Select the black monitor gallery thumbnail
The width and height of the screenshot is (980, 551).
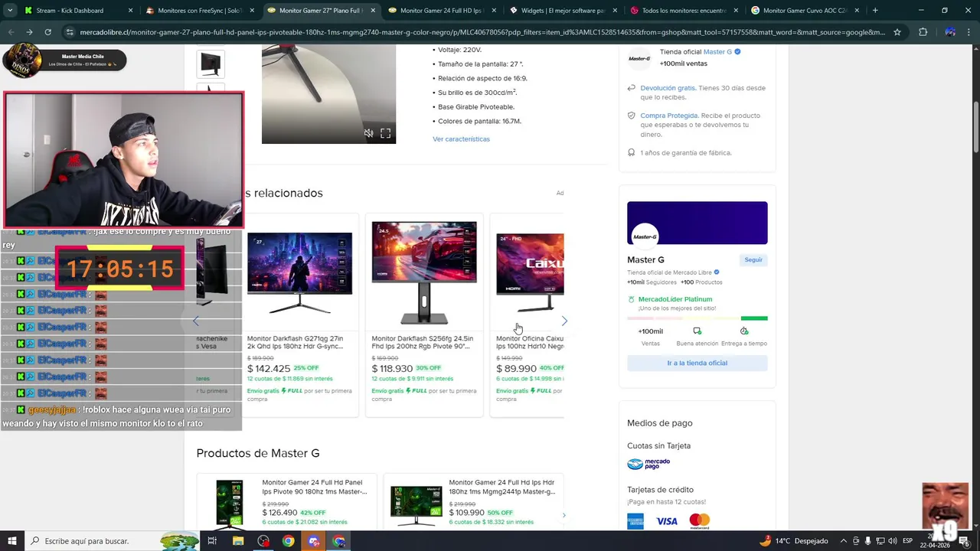point(211,64)
